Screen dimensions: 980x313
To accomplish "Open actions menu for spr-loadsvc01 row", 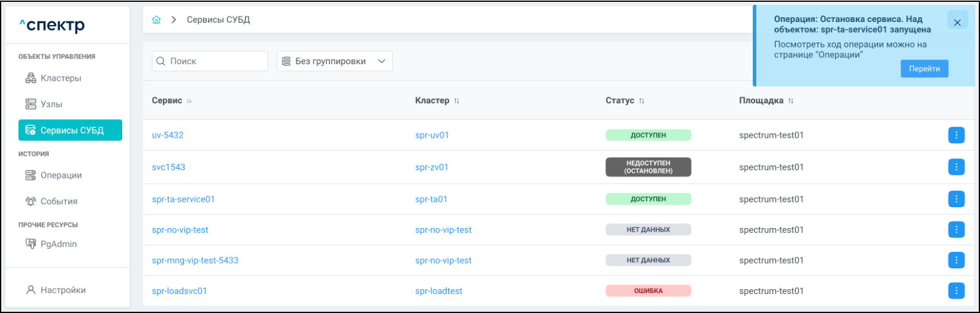I will click(x=956, y=291).
